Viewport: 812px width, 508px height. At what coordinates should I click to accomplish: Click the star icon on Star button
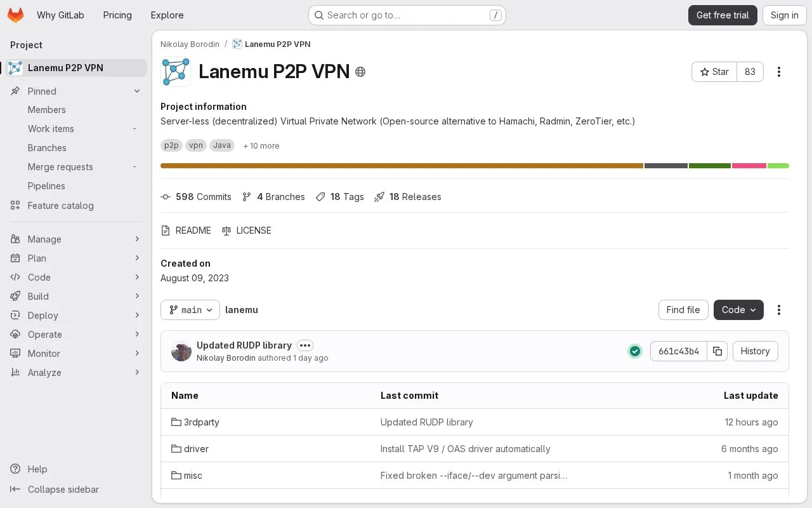pos(704,72)
